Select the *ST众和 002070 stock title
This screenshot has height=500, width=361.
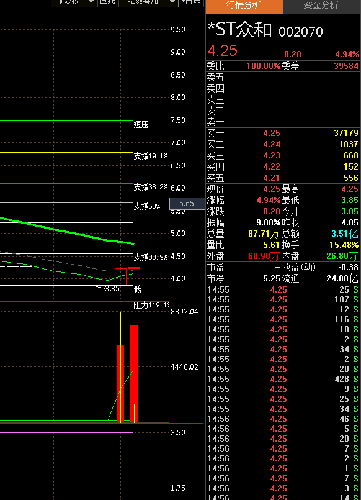[x=265, y=30]
